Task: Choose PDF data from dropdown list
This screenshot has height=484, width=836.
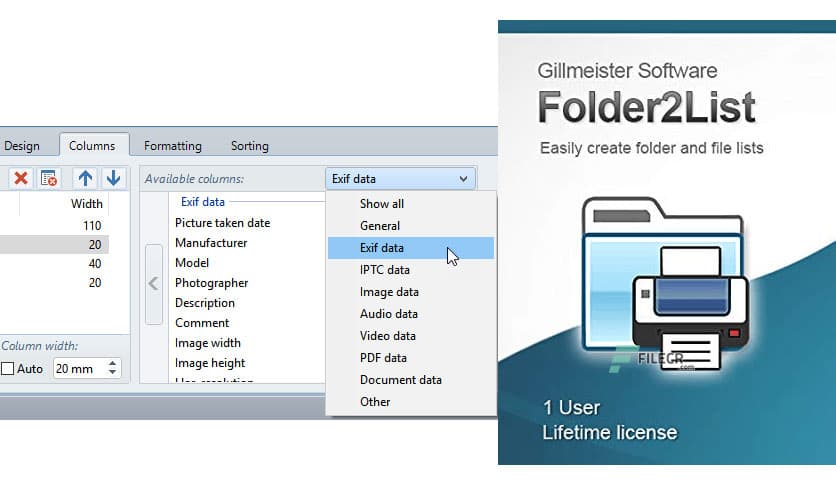Action: 411,358
